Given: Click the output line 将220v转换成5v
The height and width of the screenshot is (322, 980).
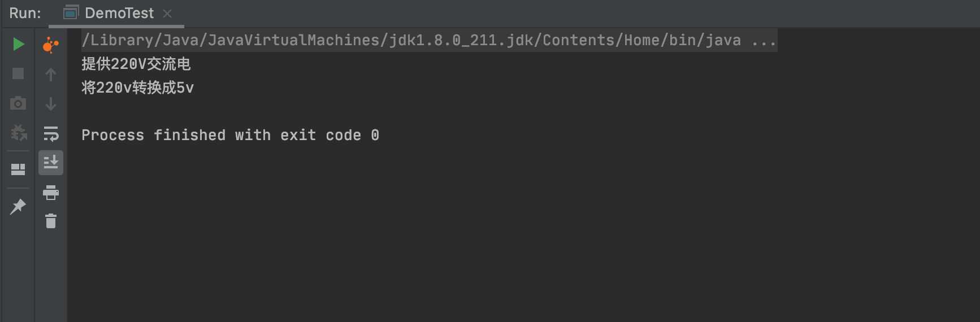Looking at the screenshot, I should point(137,88).
